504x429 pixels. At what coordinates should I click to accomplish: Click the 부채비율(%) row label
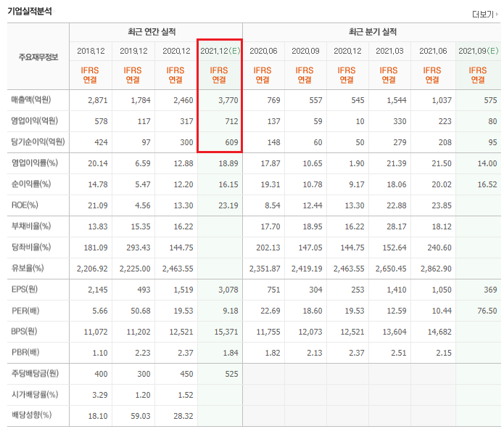[x=31, y=226]
